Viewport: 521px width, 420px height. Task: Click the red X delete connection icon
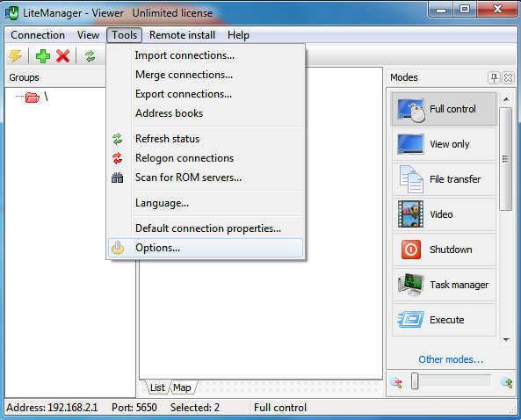coord(62,56)
